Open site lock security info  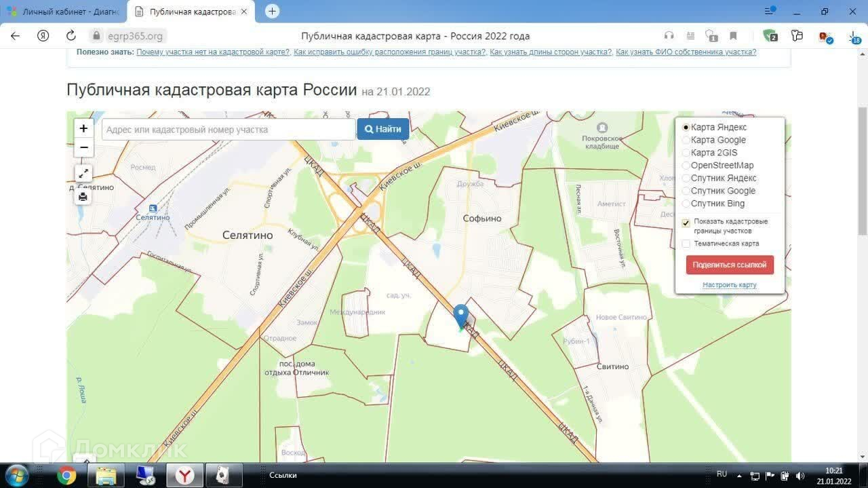click(96, 36)
